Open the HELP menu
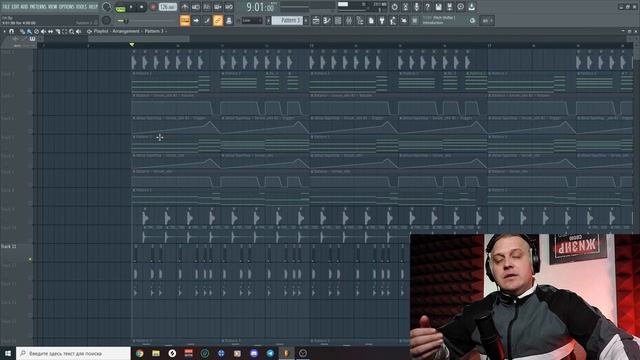The image size is (640, 360). pyautogui.click(x=93, y=7)
